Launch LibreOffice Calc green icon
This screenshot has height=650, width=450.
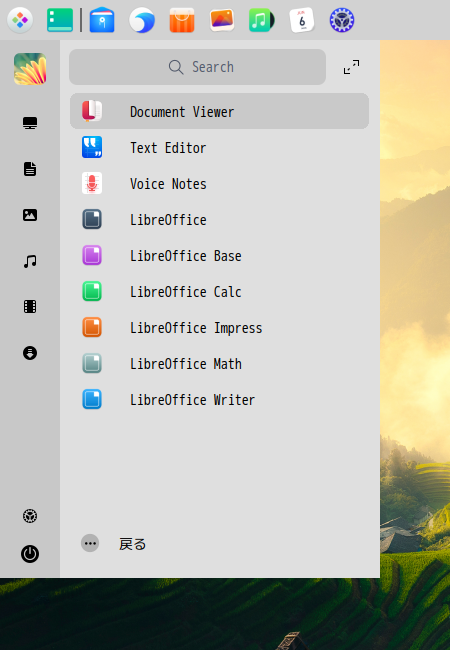coord(92,291)
